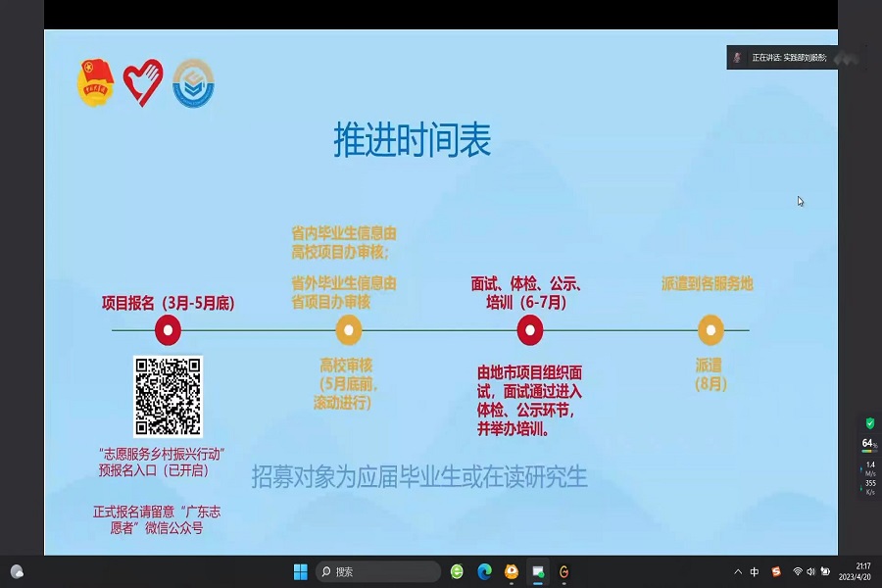Switch to the active meeting app on taskbar
This screenshot has width=882, height=588.
537,571
